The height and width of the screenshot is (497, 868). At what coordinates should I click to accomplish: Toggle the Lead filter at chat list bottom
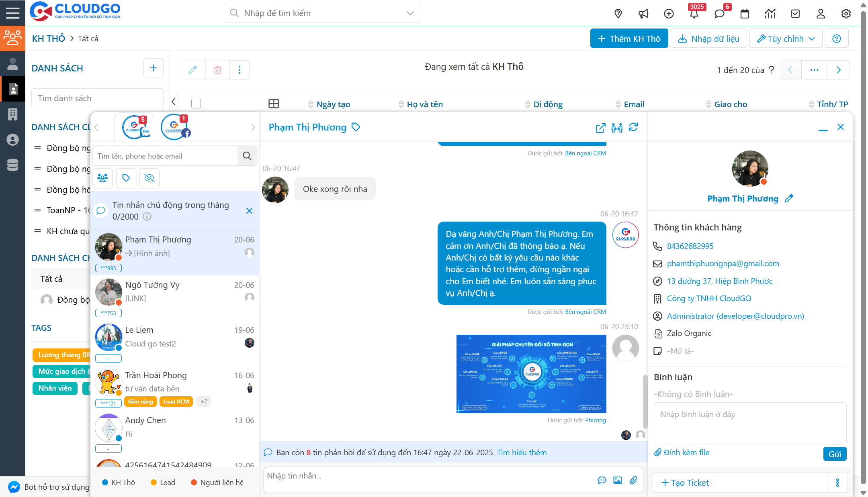(162, 482)
